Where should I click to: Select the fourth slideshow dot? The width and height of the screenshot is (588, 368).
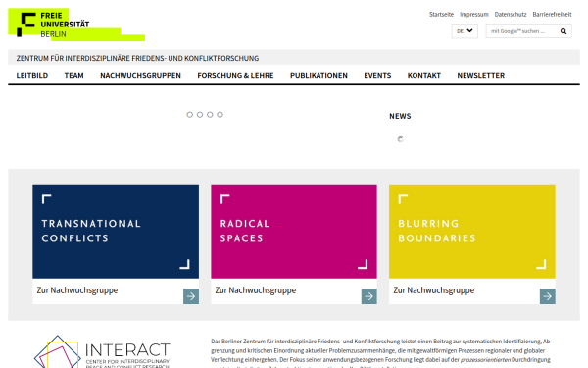(220, 115)
